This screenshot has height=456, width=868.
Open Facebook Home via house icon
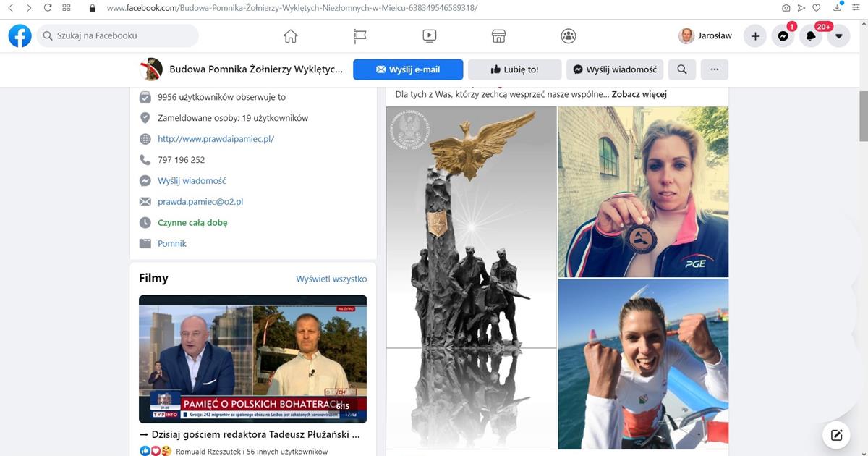tap(290, 35)
